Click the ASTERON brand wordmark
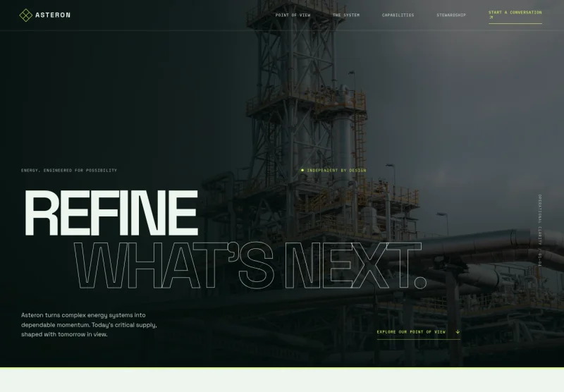The width and height of the screenshot is (564, 392). pyautogui.click(x=53, y=15)
